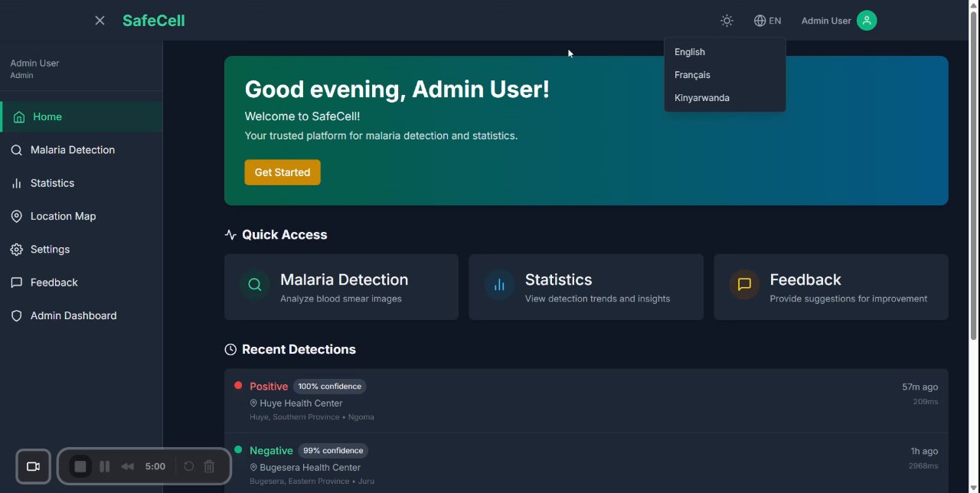Click the sidebar magnifier icon for Malaria Detection

pyautogui.click(x=16, y=150)
